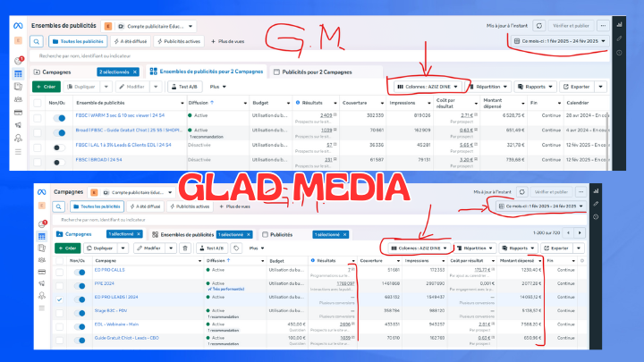The width and height of the screenshot is (644, 362).
Task: Click the trash delete icon in bottom window toolbar
Action: coord(185,248)
